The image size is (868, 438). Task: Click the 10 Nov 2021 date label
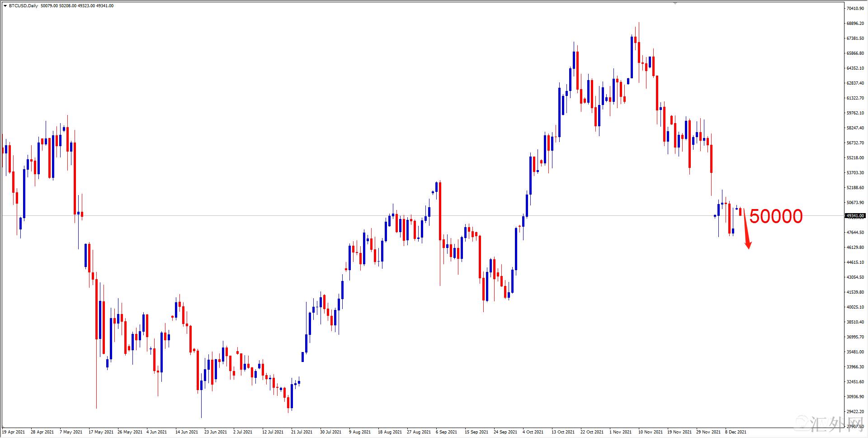click(650, 432)
